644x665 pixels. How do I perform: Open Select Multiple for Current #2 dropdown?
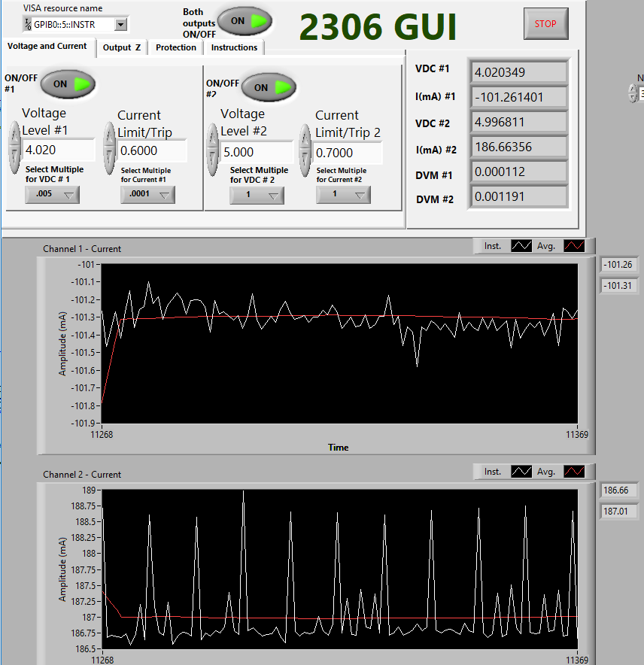point(343,195)
